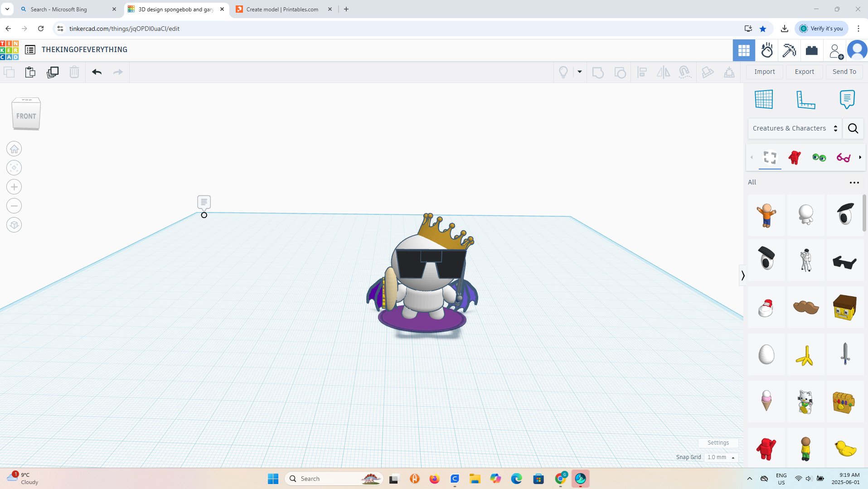The width and height of the screenshot is (868, 489).
Task: Click the Export button
Action: [x=805, y=72]
